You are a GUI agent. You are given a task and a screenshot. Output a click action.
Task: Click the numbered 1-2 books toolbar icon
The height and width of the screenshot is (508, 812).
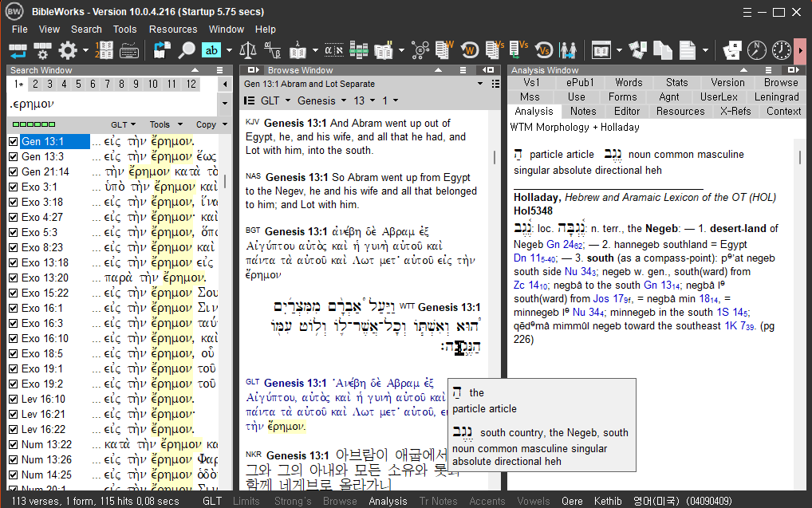104,50
